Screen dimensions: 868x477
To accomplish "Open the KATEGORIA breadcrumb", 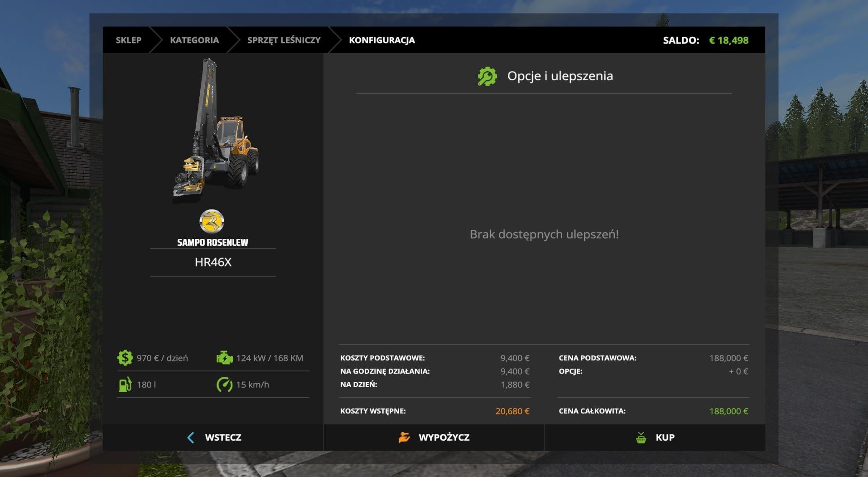I will (194, 40).
